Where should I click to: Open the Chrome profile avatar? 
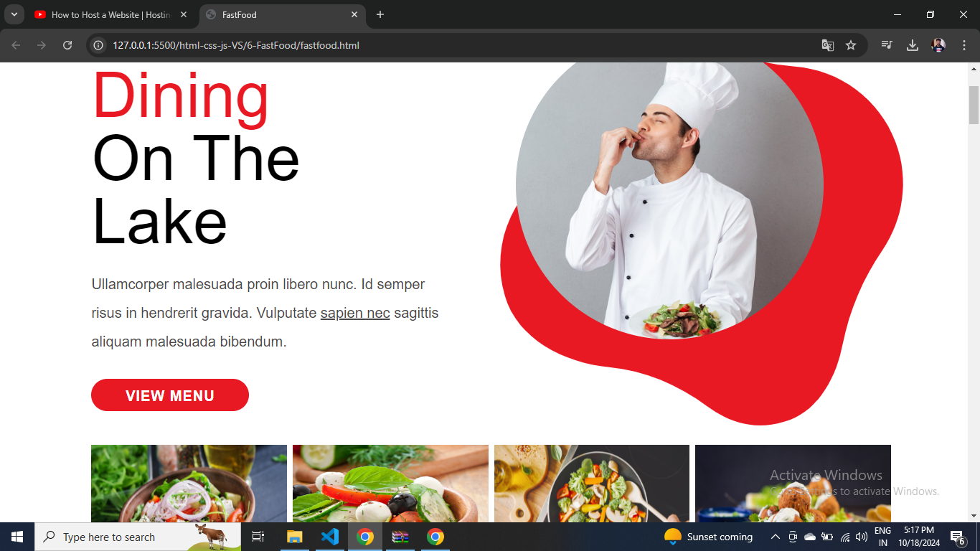coord(938,45)
